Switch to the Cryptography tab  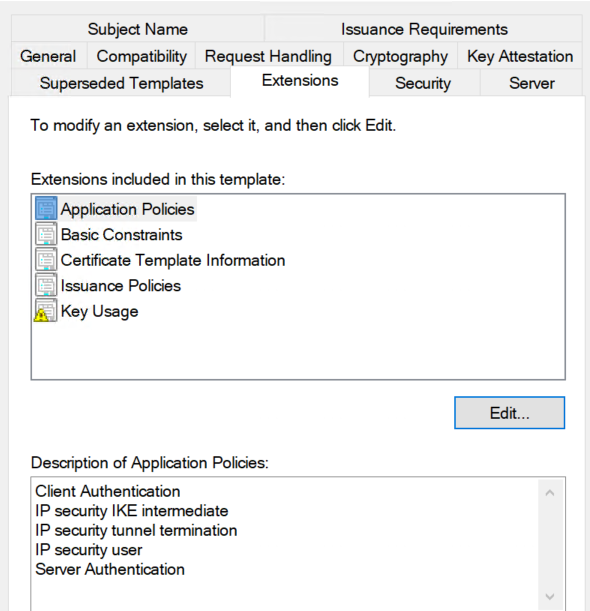(x=400, y=56)
